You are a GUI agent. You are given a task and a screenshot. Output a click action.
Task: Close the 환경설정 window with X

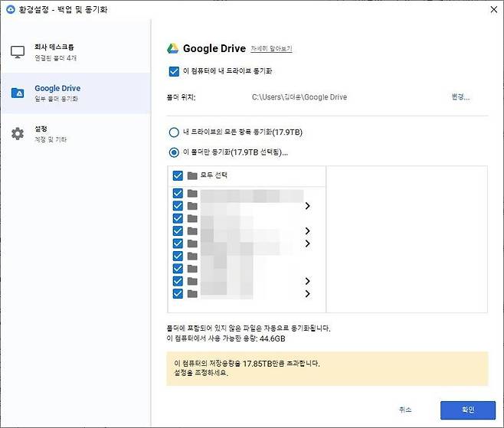(494, 10)
